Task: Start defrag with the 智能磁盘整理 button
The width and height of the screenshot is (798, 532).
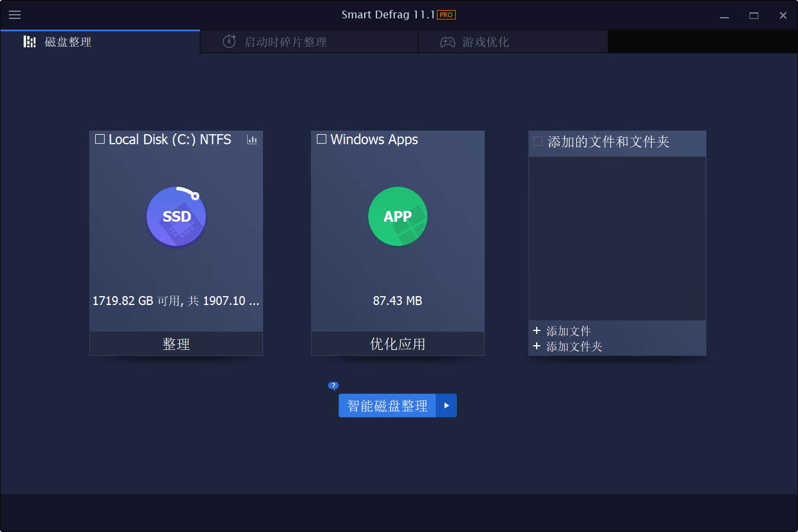Action: point(387,406)
